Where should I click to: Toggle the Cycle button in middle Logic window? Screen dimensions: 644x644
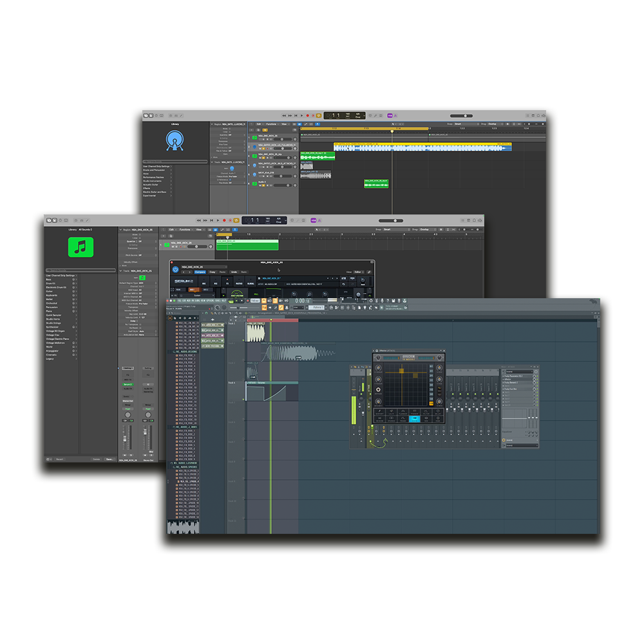[x=236, y=220]
